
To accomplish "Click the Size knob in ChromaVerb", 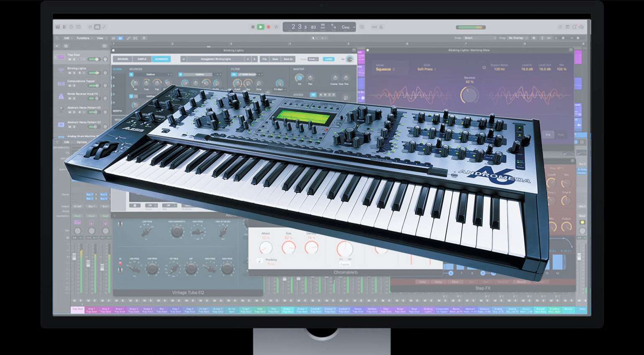I will coord(289,248).
